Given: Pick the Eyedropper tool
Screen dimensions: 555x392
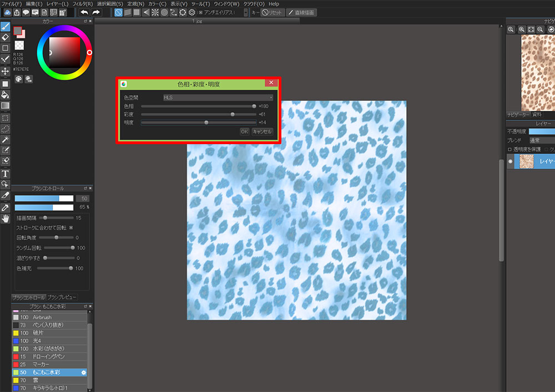Looking at the screenshot, I should (x=5, y=207).
